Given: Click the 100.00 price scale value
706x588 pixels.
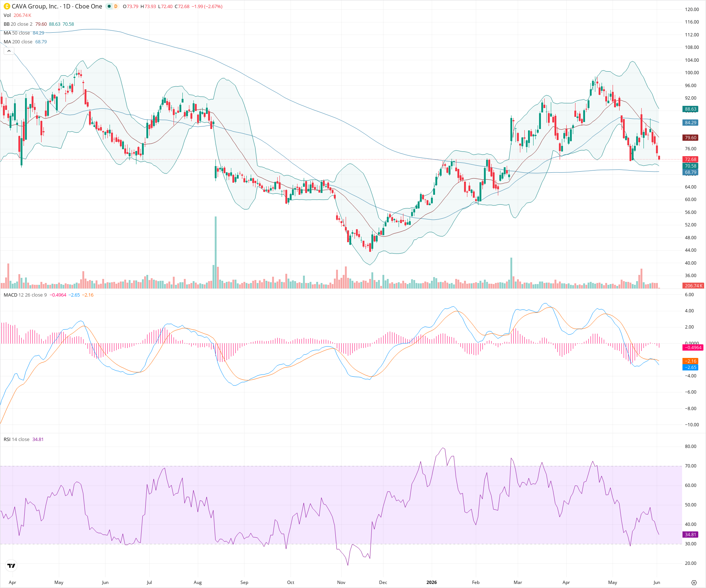Looking at the screenshot, I should point(692,73).
